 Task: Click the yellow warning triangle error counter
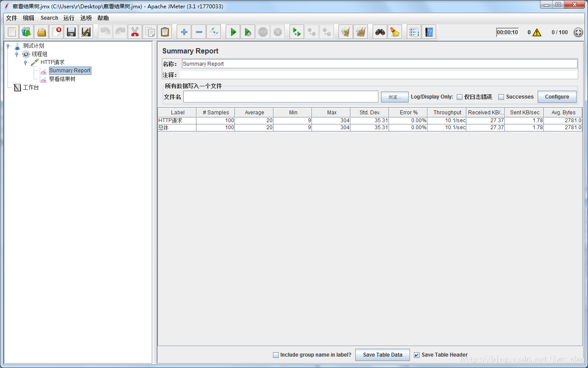tap(537, 32)
